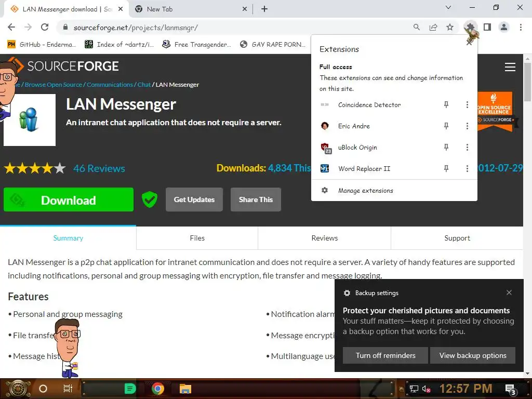
Task: Open Manage extensions
Action: (x=394, y=190)
